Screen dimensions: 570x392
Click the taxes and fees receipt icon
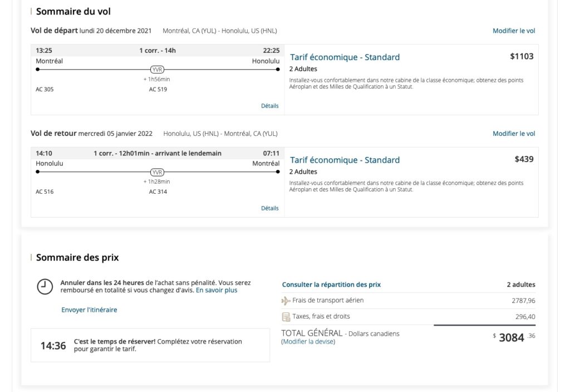286,317
